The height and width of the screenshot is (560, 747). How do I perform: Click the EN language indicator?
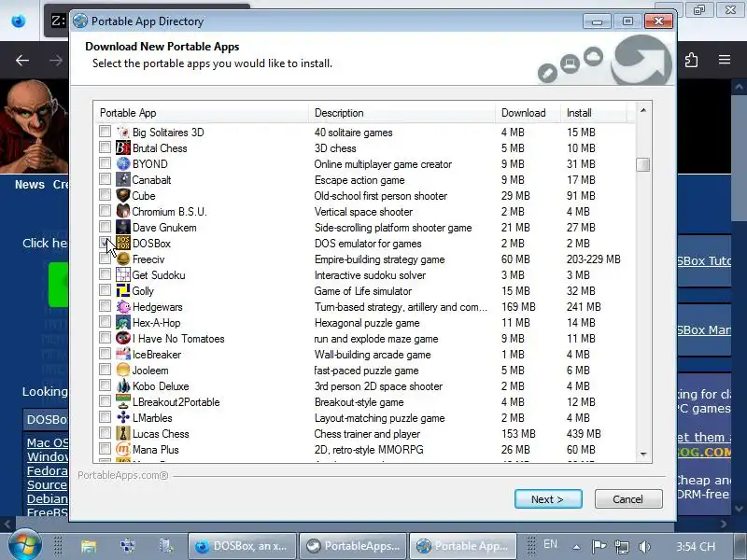(x=550, y=544)
